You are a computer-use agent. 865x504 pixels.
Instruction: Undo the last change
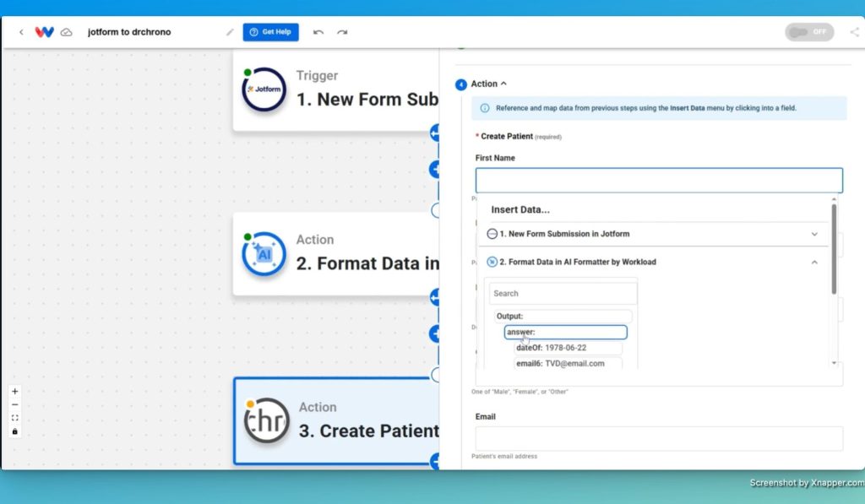click(318, 32)
